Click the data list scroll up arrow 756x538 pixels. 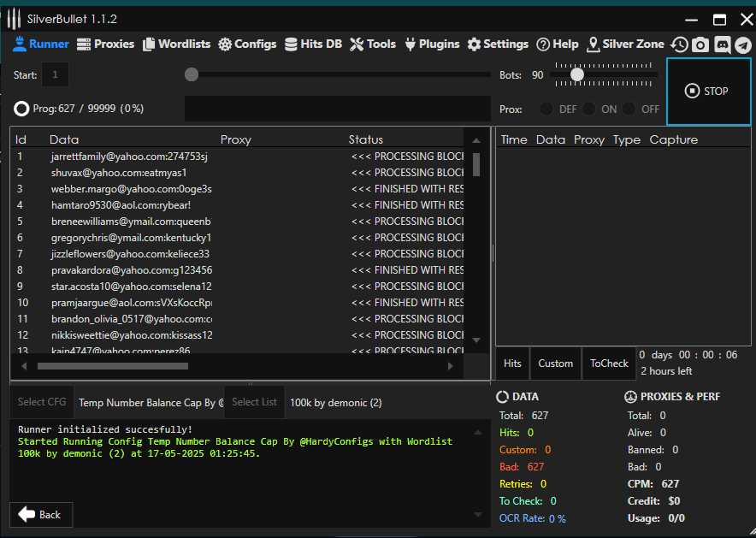coord(476,141)
